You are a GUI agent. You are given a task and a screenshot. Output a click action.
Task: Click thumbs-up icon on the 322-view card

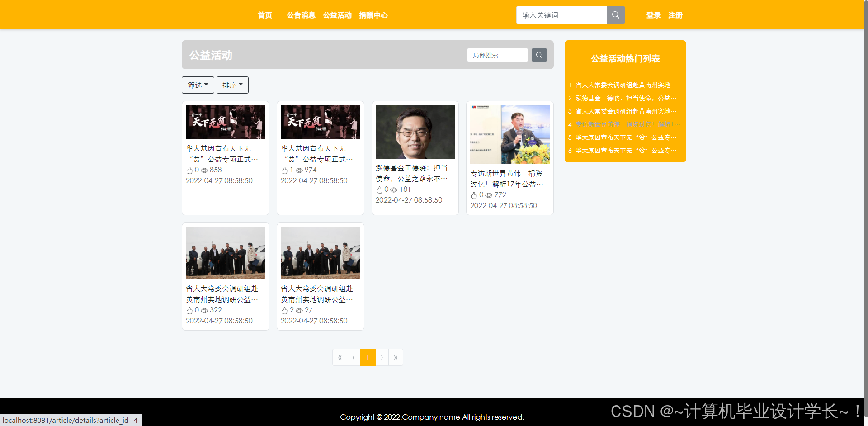pos(189,311)
